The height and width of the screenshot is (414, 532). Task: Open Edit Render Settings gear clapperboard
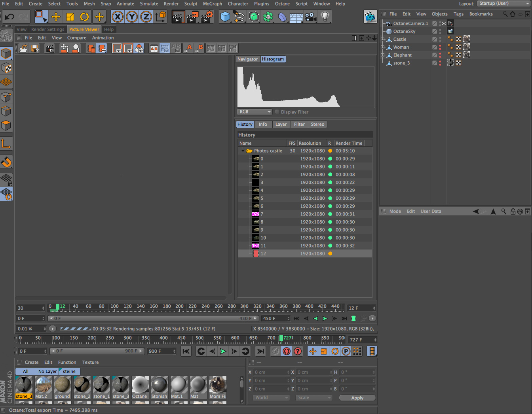207,17
